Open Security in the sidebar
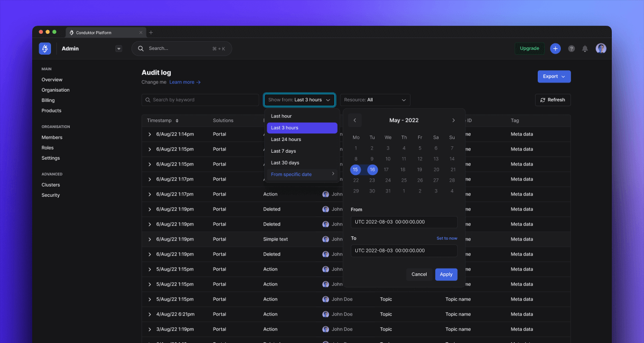The height and width of the screenshot is (343, 644). pos(50,195)
